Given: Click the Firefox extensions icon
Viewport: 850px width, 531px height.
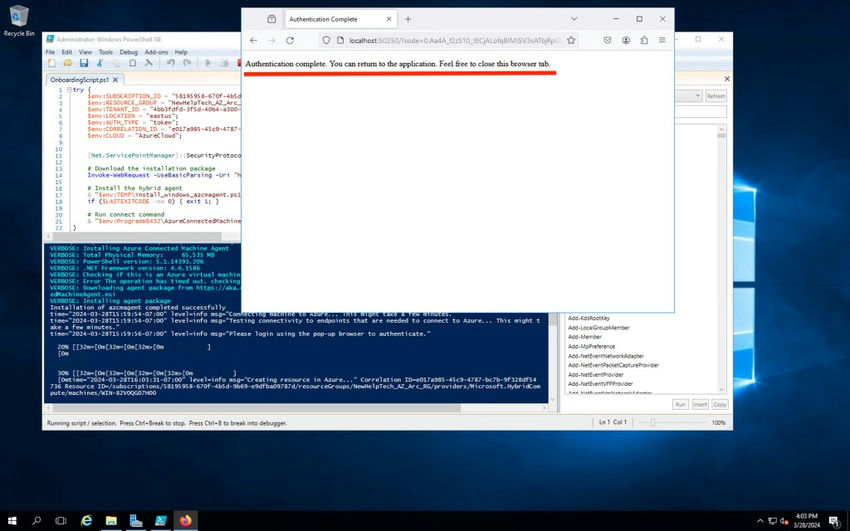Looking at the screenshot, I should click(x=644, y=40).
